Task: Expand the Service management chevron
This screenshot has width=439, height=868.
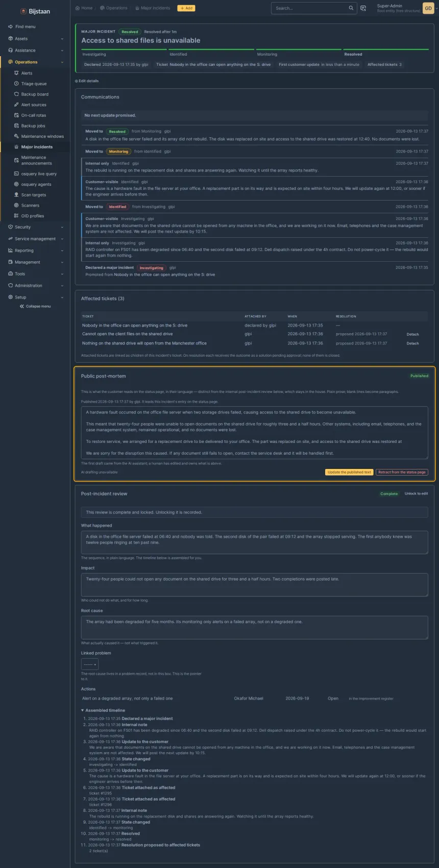Action: [62, 239]
